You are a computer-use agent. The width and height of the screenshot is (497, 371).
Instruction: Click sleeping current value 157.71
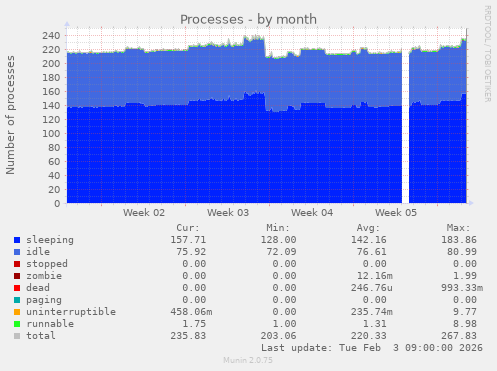click(x=188, y=240)
